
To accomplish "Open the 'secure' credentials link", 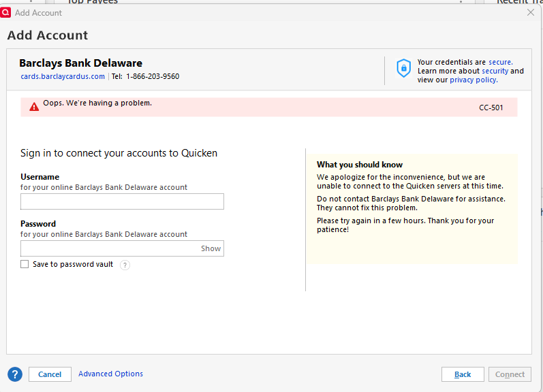I will point(500,63).
